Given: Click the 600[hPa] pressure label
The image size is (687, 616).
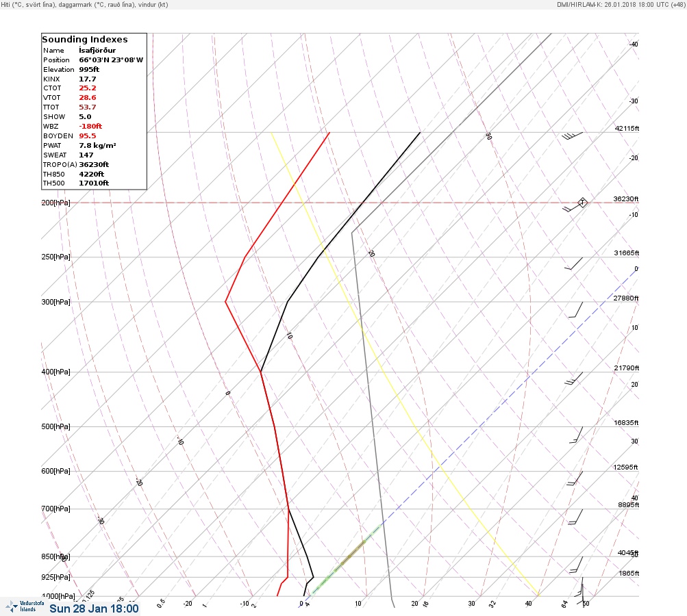Looking at the screenshot, I should 55,471.
